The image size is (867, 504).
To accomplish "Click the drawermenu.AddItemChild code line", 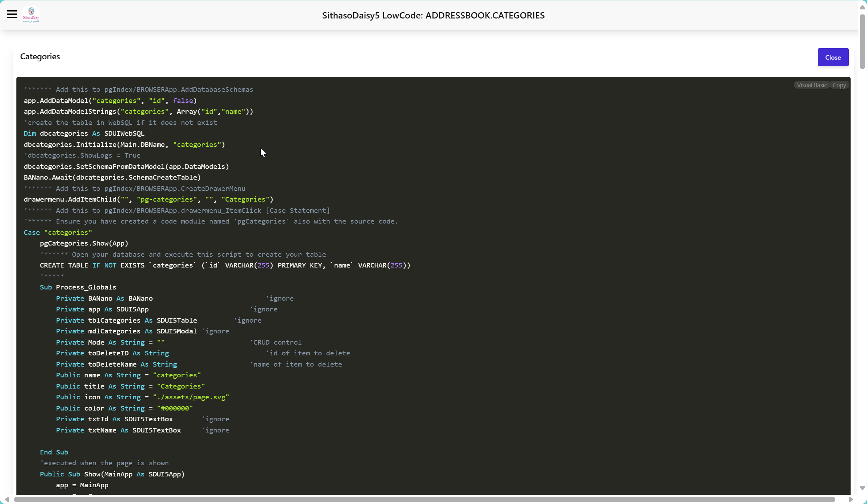I will tap(148, 200).
